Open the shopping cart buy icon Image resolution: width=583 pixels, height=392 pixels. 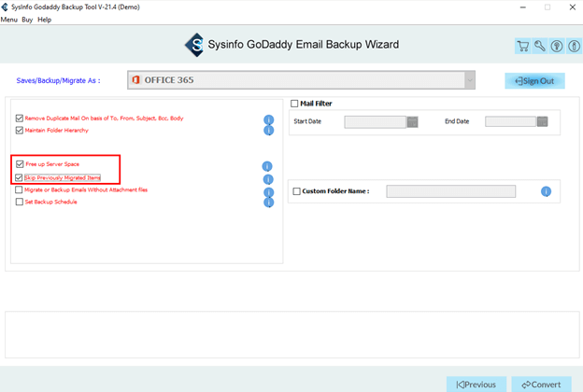pyautogui.click(x=523, y=46)
